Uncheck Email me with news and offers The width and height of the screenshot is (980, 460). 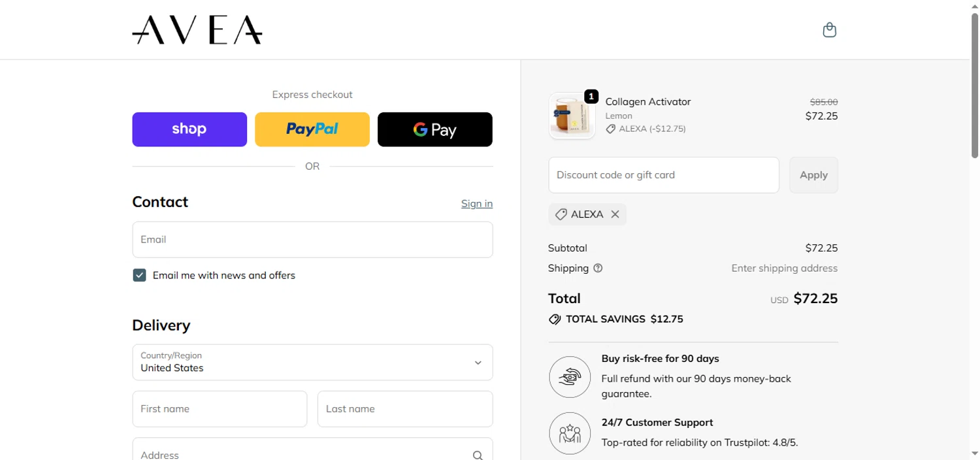pyautogui.click(x=139, y=275)
